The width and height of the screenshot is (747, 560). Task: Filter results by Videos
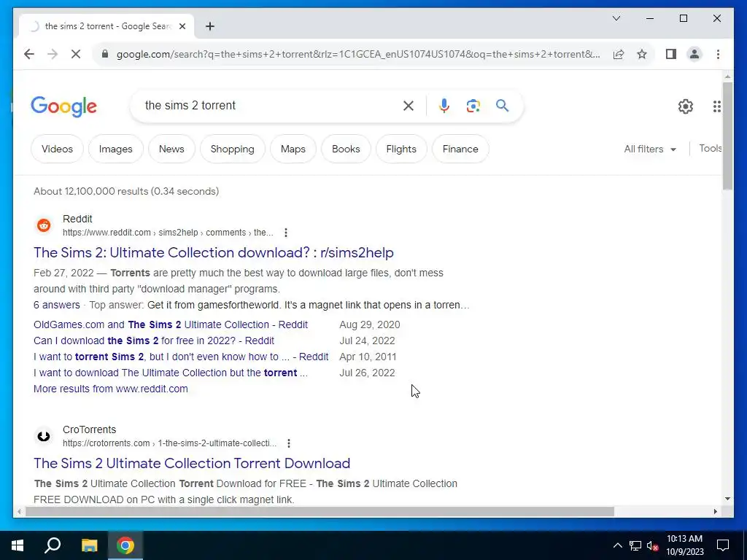point(57,149)
